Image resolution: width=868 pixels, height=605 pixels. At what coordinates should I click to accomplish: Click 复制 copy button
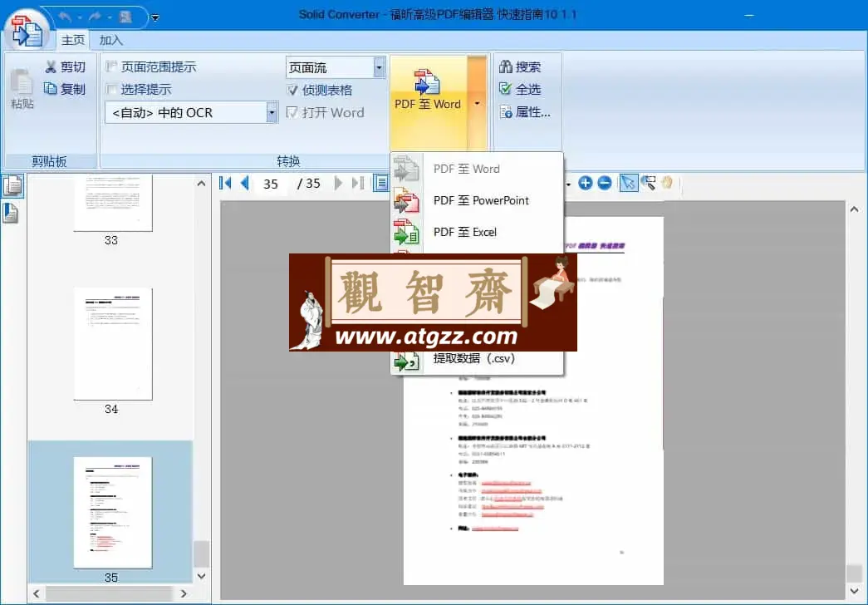[x=66, y=89]
